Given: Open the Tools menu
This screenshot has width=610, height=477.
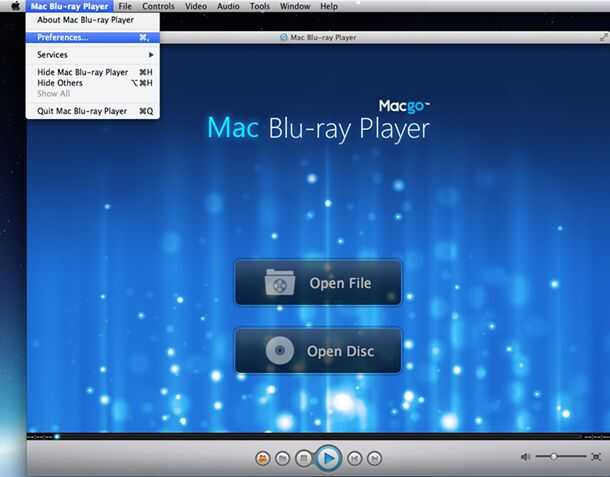Looking at the screenshot, I should pos(259,6).
